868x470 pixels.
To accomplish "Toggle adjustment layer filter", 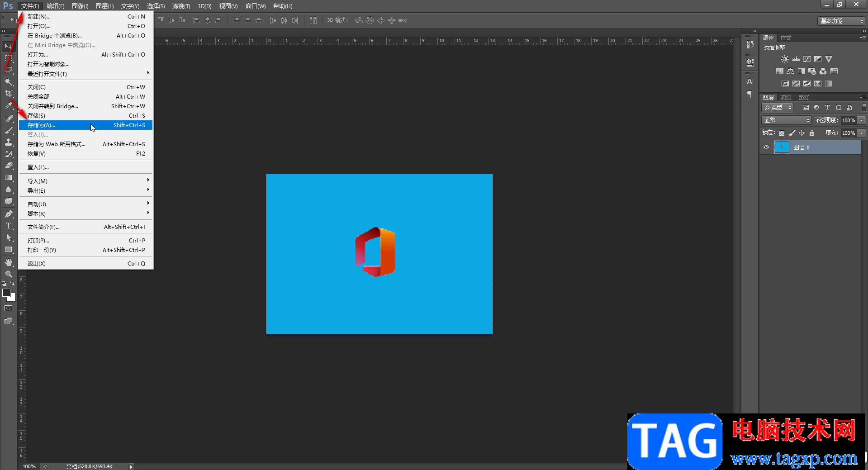I will coord(816,108).
